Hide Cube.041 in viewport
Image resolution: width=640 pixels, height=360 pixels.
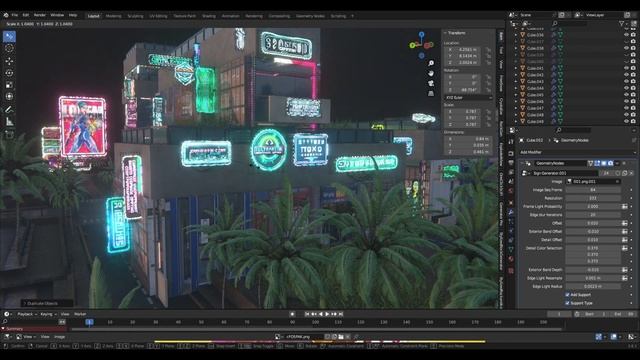[627, 68]
